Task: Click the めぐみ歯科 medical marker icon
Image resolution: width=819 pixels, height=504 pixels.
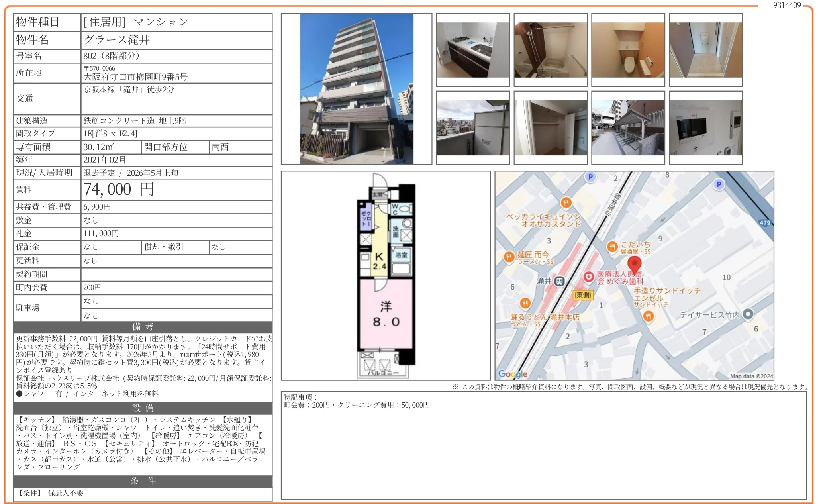Action: coord(589,277)
